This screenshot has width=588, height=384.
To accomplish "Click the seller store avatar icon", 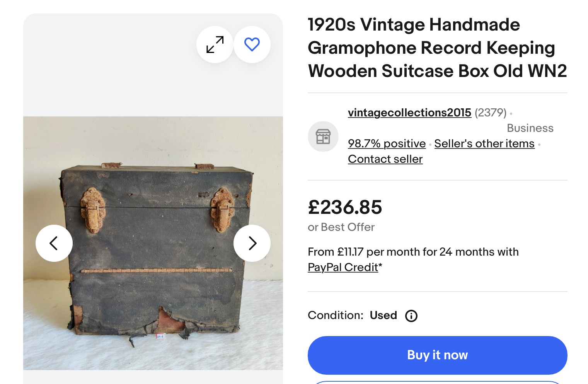I will (323, 137).
